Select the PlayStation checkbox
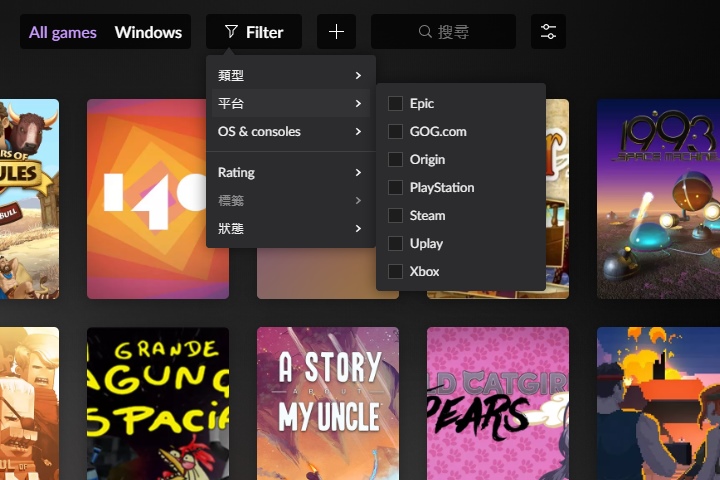Screen dimensions: 720x480 [x=396, y=187]
